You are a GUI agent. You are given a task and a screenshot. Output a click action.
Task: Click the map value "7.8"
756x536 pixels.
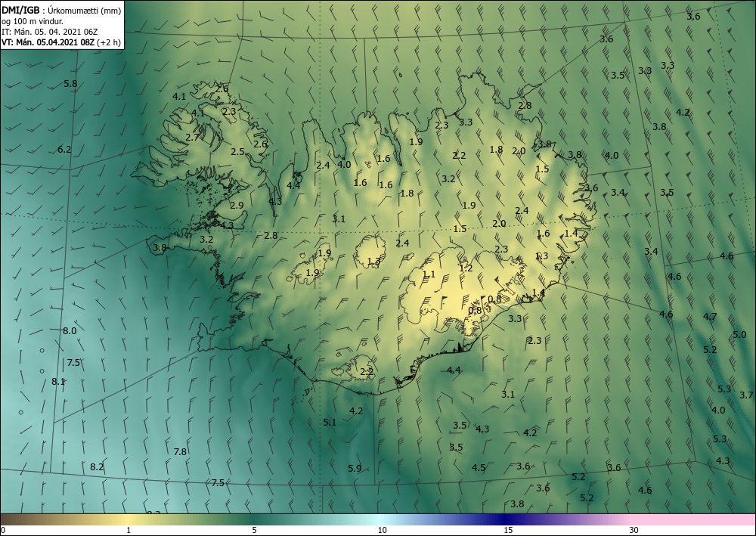[180, 451]
